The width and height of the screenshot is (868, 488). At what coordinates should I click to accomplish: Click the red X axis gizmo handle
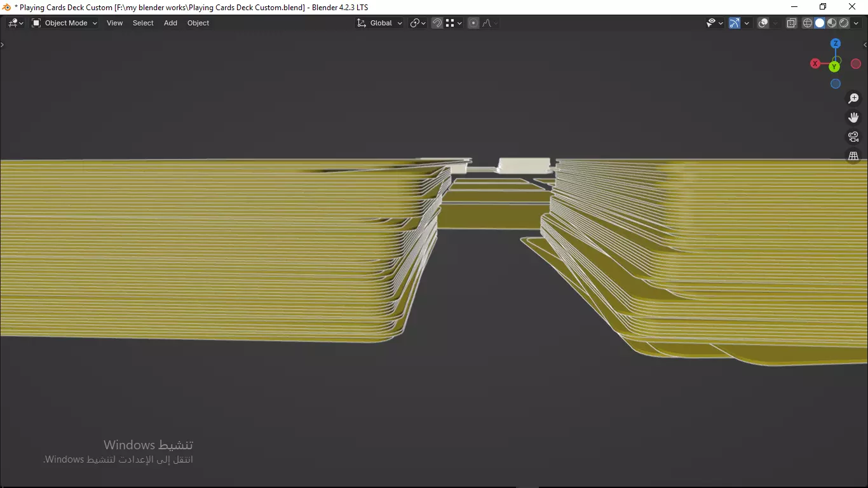point(815,64)
